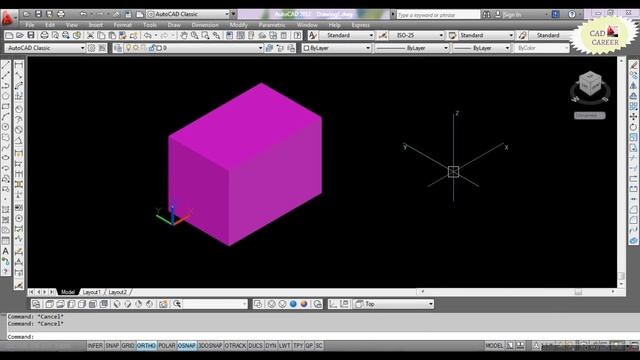Click the Move tool in Modify toolbar
Screen dimensions: 640x360
pyautogui.click(x=633, y=117)
